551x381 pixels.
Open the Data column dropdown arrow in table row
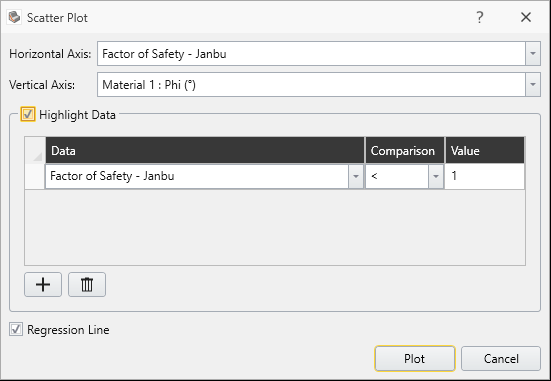point(356,176)
